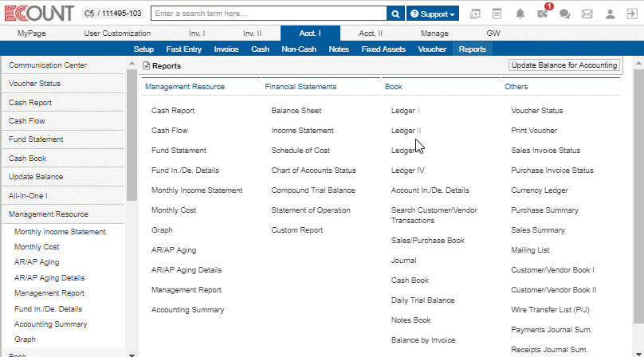Open the Cash submenu
This screenshot has width=644, height=357.
(x=260, y=49)
